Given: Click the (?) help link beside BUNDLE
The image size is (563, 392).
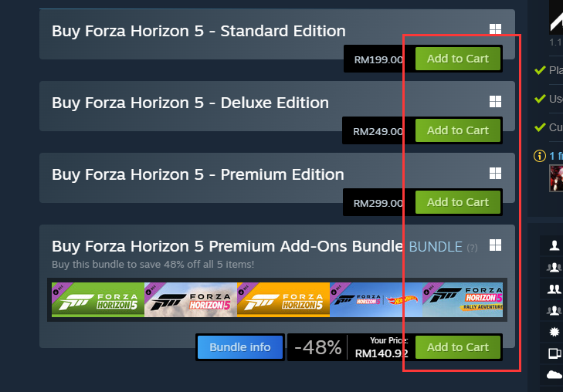Looking at the screenshot, I should point(472,248).
